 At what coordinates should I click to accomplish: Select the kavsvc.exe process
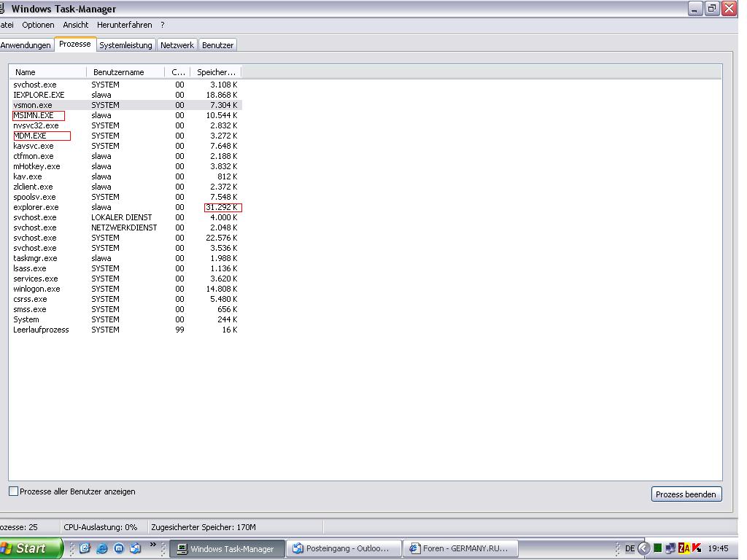click(125, 146)
